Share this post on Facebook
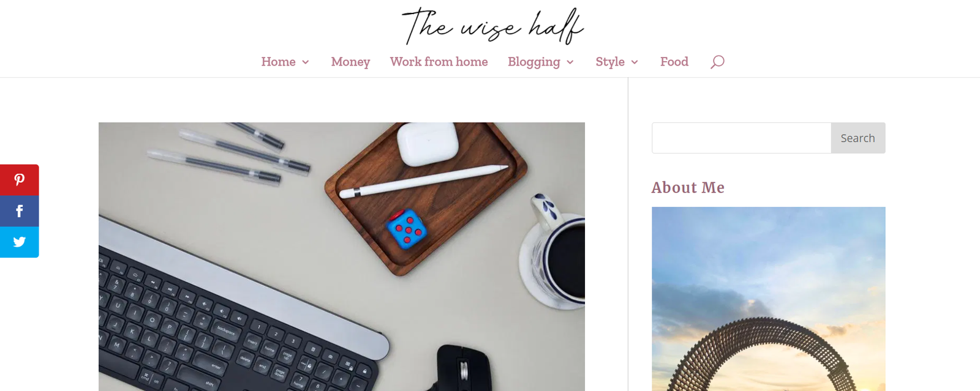 (19, 211)
